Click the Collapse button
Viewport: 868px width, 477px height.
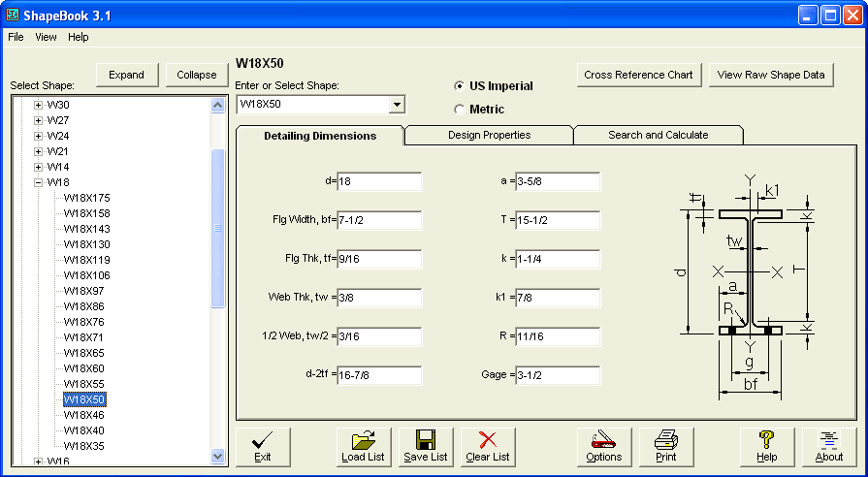click(x=197, y=75)
